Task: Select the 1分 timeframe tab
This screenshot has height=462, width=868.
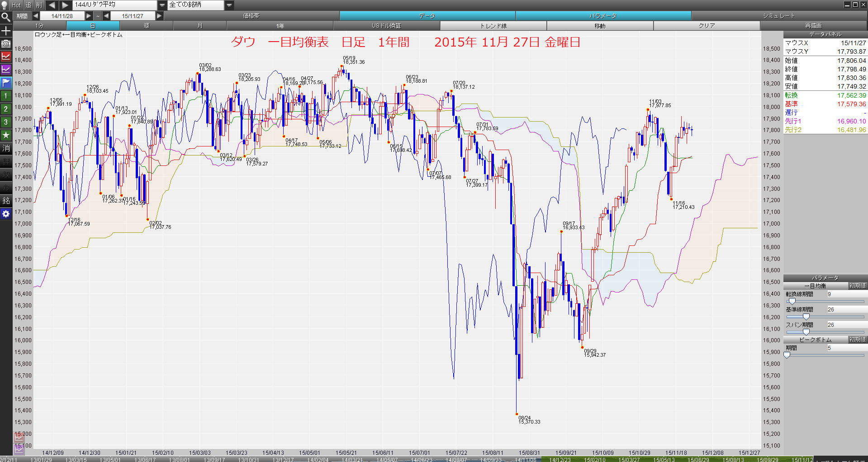Action: (x=40, y=26)
